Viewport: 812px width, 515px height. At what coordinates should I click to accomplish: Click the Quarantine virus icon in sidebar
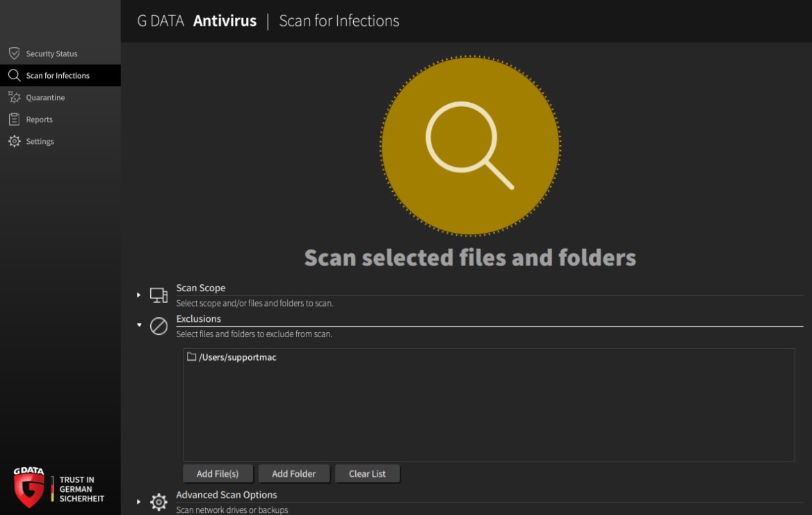click(x=15, y=97)
